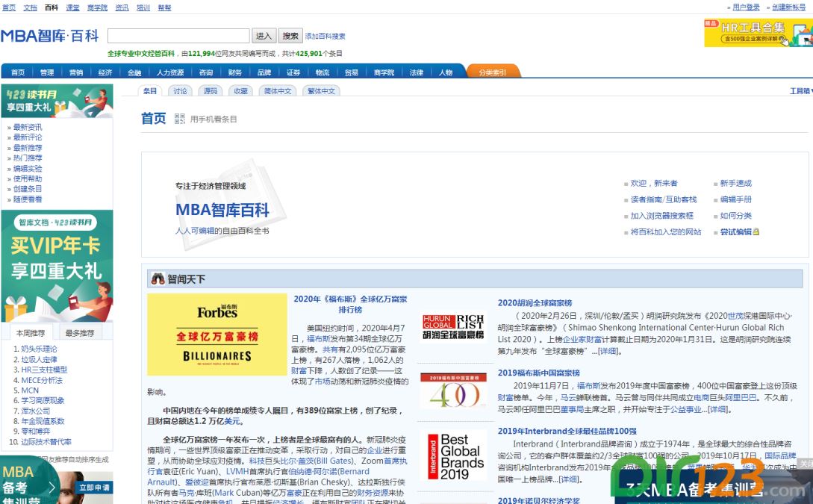The image size is (813, 504).
Task: Open the 423读书月 享四重大礼 sidebar banner
Action: coord(57,101)
